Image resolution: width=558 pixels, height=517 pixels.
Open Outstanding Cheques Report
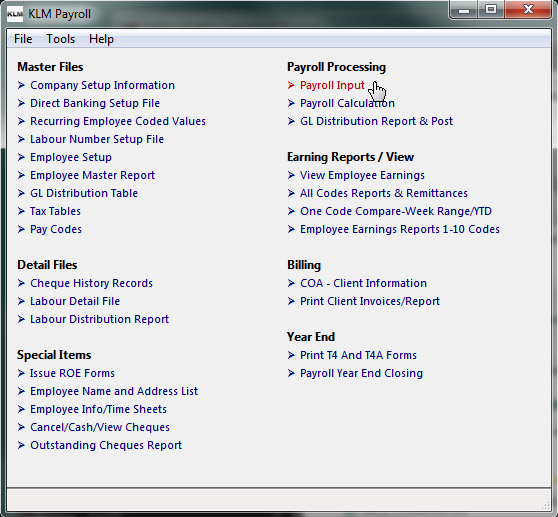(x=106, y=445)
